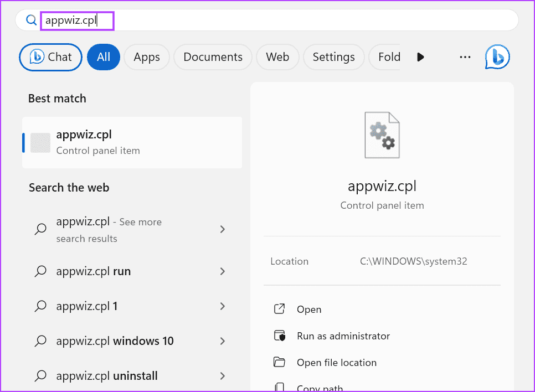Click the Best match heading
The image size is (535, 392).
(57, 99)
